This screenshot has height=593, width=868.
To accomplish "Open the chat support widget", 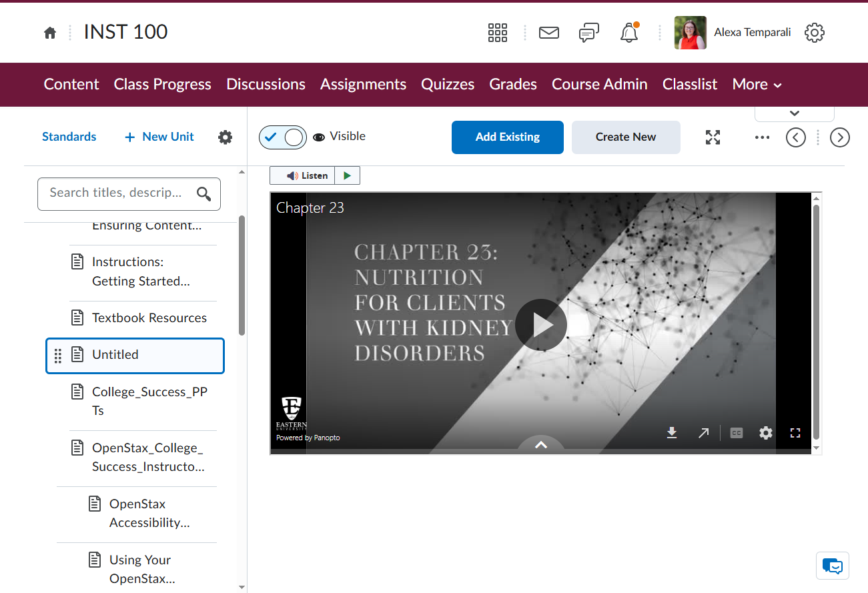I will pos(833,566).
